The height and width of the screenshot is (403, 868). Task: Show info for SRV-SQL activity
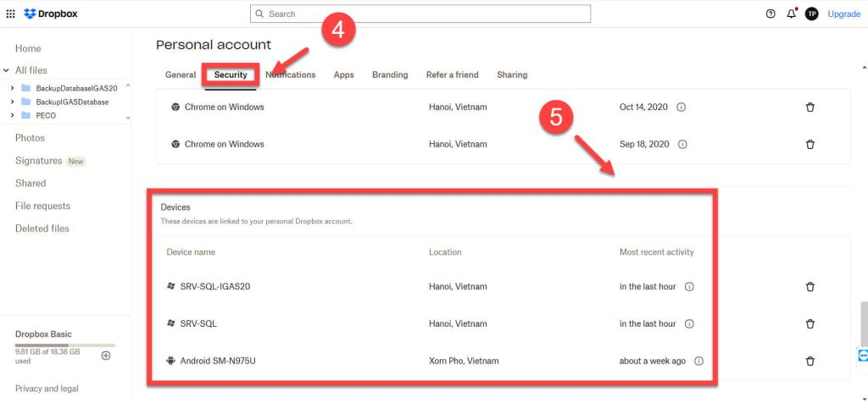coord(689,324)
